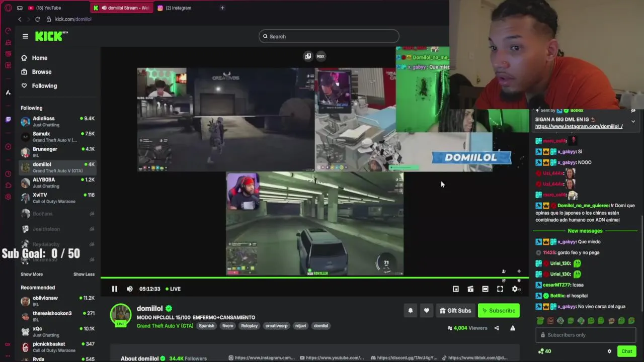Enter fullscreen video mode
This screenshot has height=362, width=644.
(x=500, y=289)
